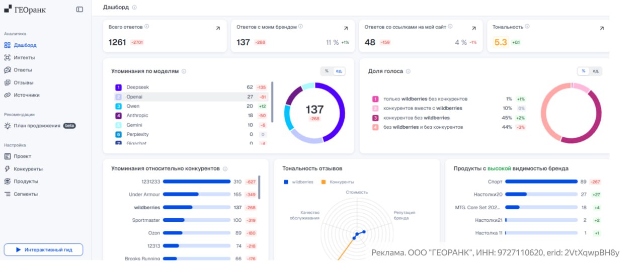This screenshot has width=644, height=263.
Task: Click the competitors list scrollbar
Action: 260,187
